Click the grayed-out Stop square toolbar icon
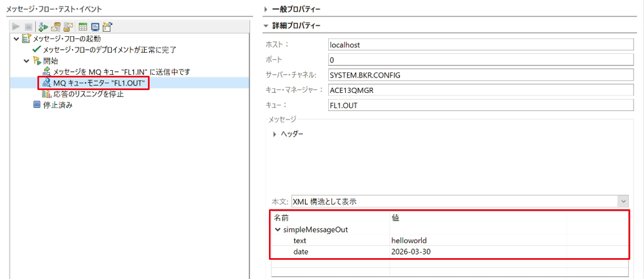 pyautogui.click(x=29, y=27)
